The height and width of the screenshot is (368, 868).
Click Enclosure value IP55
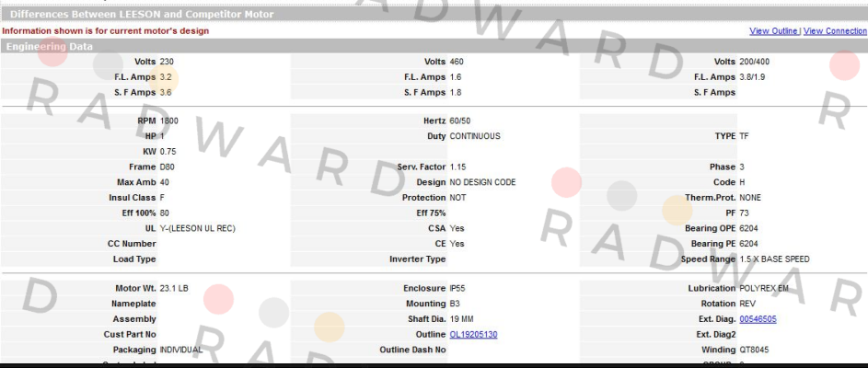pyautogui.click(x=457, y=288)
